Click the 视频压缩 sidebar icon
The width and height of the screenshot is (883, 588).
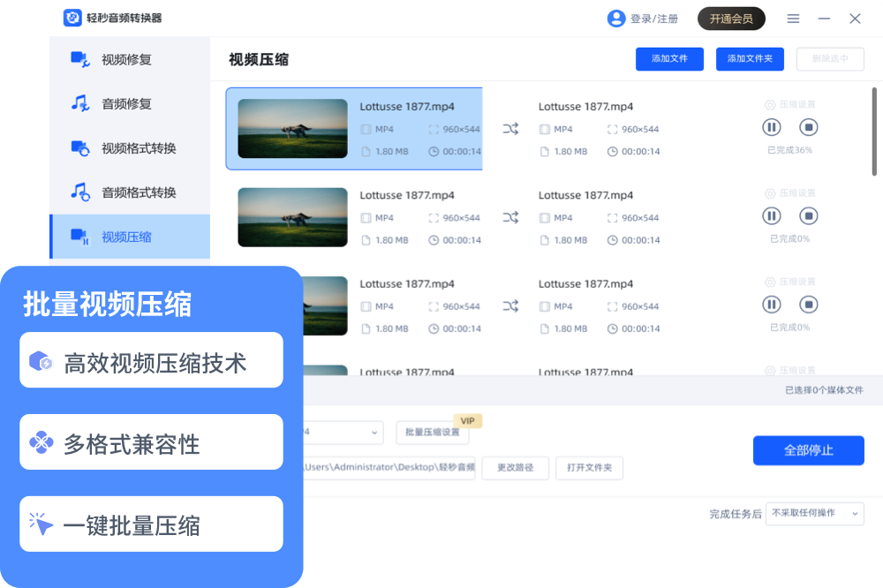pyautogui.click(x=80, y=237)
